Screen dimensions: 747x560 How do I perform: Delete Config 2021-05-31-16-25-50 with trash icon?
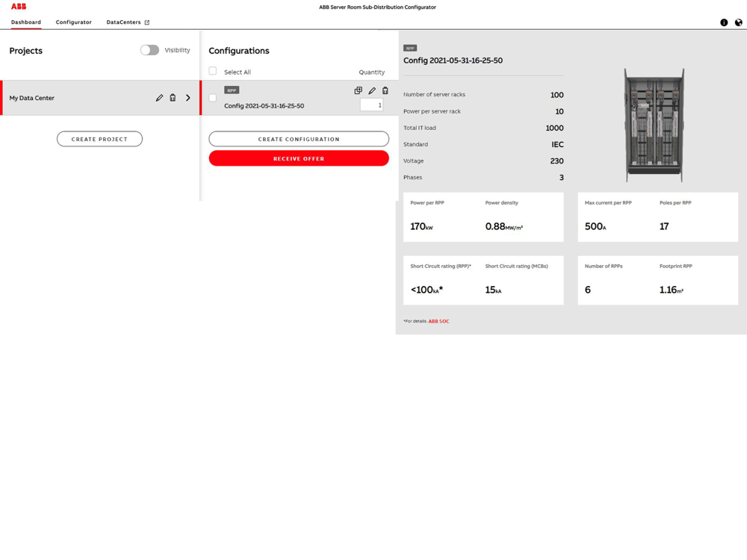pyautogui.click(x=385, y=90)
